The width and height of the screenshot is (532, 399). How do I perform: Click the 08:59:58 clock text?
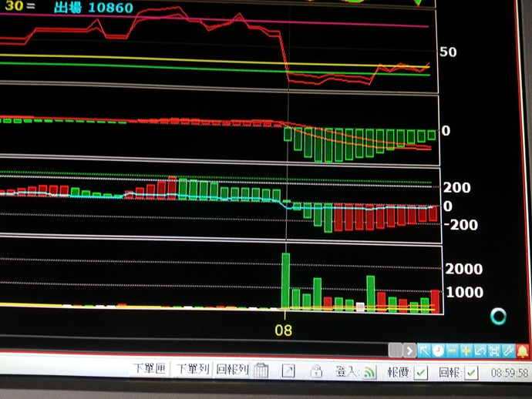pyautogui.click(x=510, y=374)
